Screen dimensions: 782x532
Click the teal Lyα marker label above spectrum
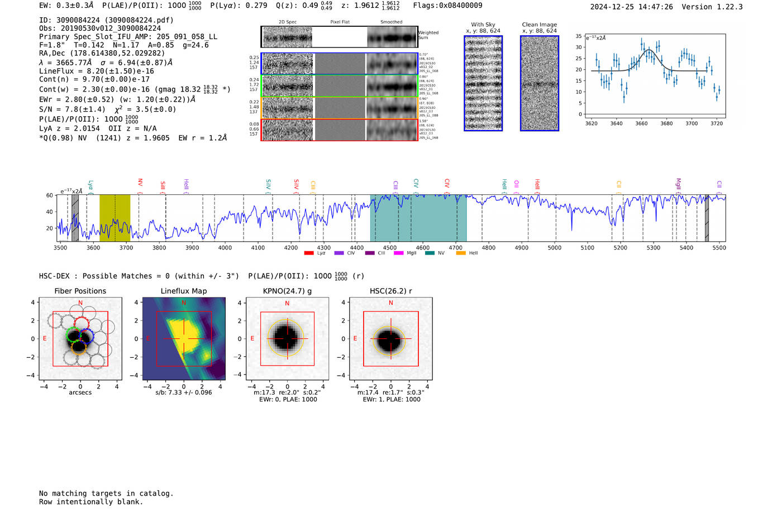pyautogui.click(x=90, y=185)
